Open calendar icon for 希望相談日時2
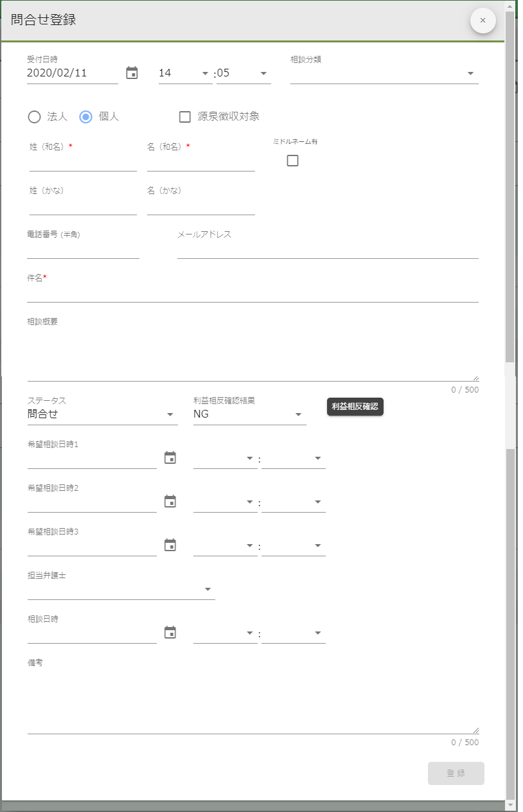Image resolution: width=523 pixels, height=812 pixels. [170, 501]
